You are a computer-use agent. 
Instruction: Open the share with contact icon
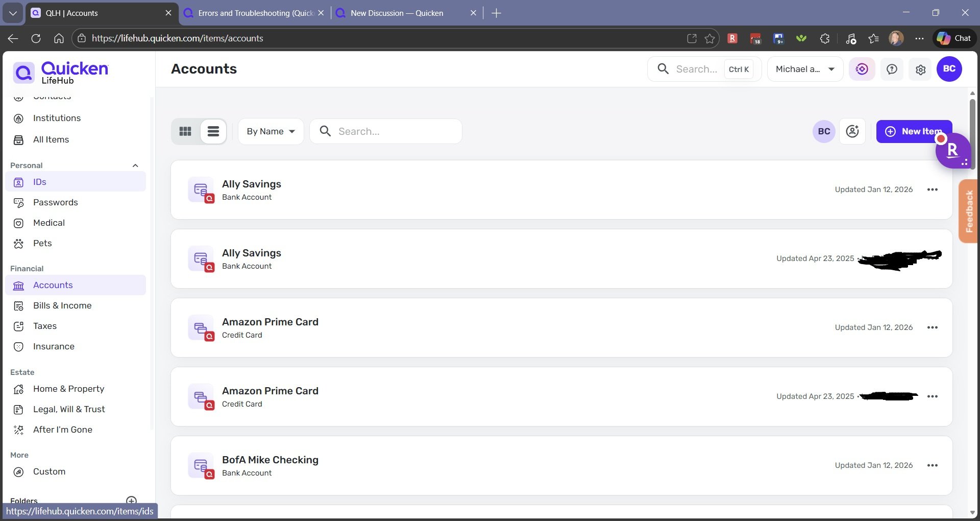[852, 131]
